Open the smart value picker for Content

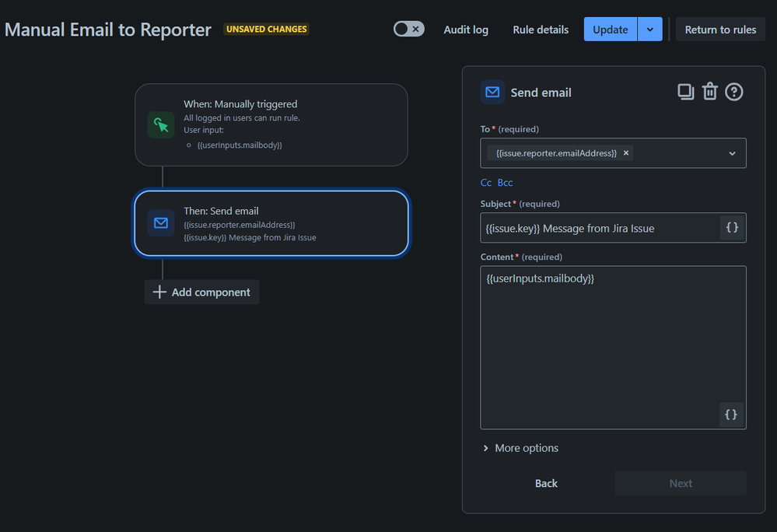click(x=730, y=415)
